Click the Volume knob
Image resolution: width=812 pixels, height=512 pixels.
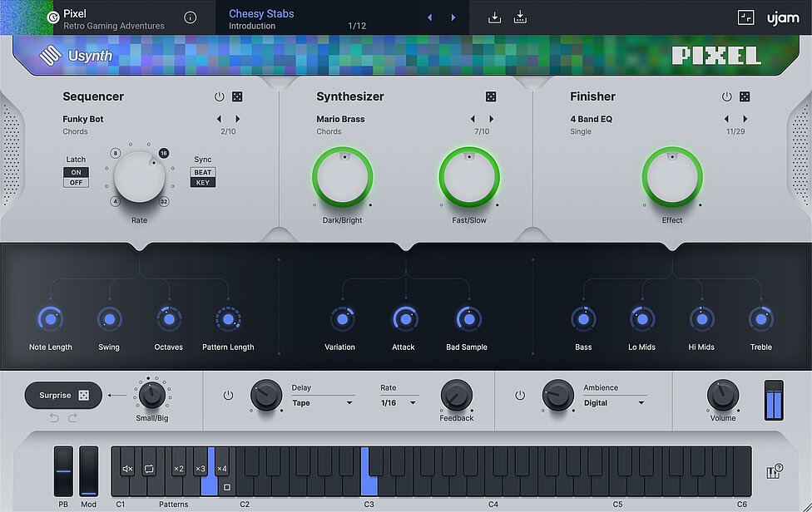[722, 396]
